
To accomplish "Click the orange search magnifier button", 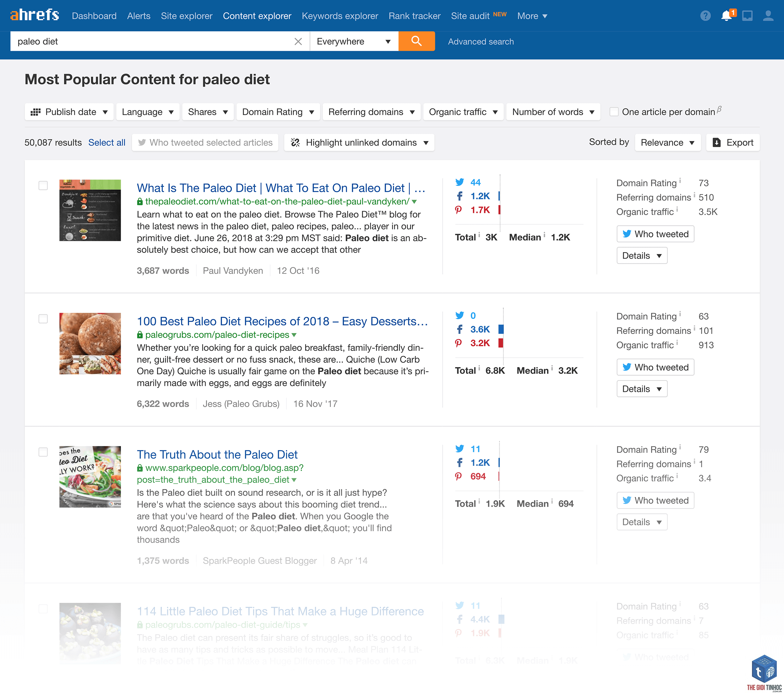I will 416,41.
